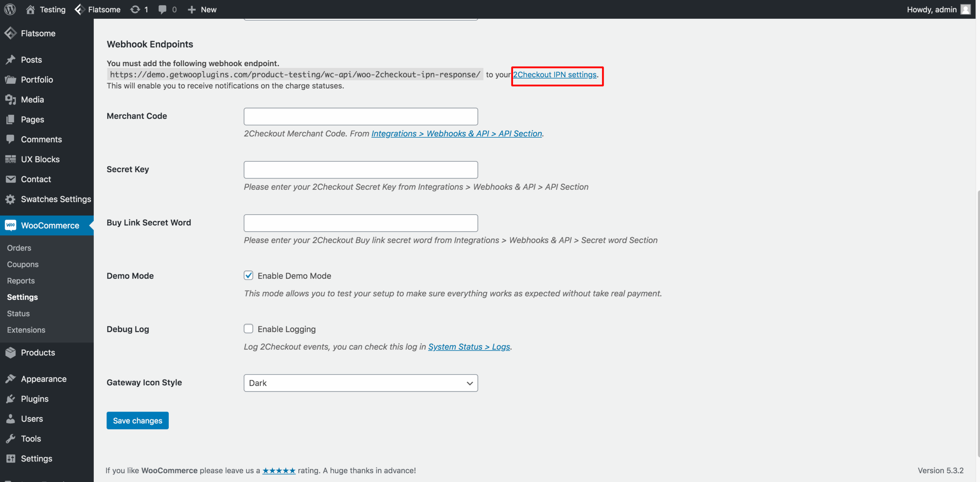Open Media library via its icon
Image resolution: width=980 pixels, height=482 pixels.
(11, 99)
